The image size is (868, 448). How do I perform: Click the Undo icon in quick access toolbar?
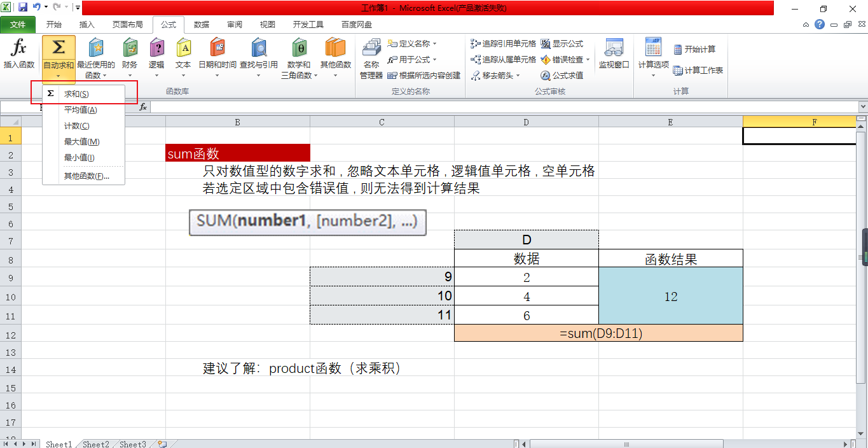pyautogui.click(x=37, y=8)
